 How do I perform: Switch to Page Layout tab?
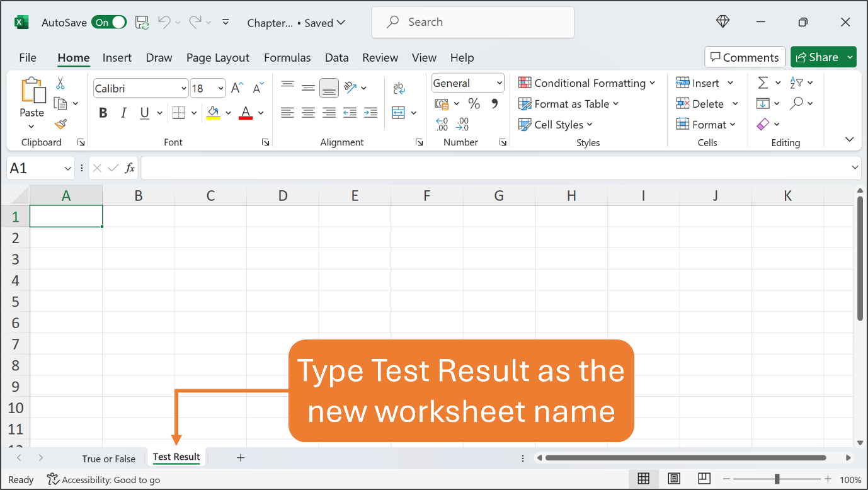218,57
